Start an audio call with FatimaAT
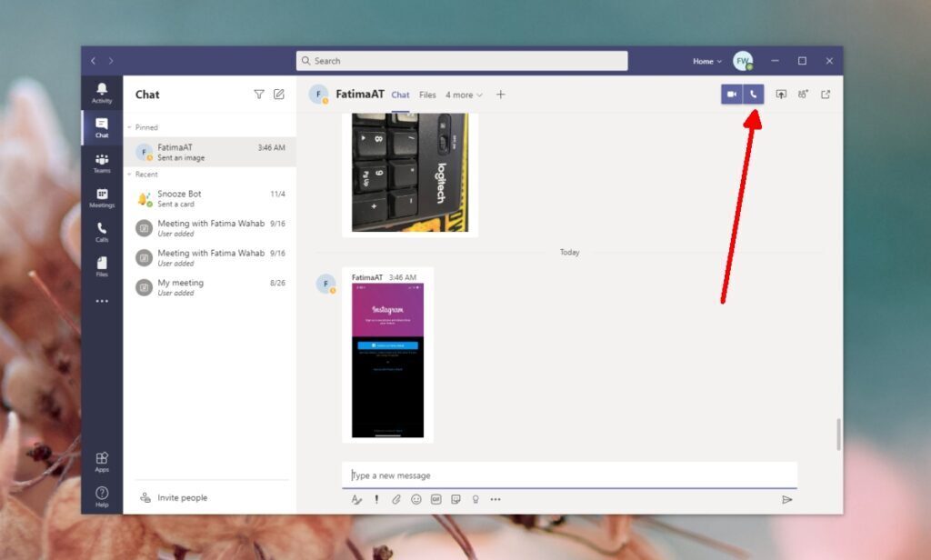The width and height of the screenshot is (931, 560). [755, 94]
